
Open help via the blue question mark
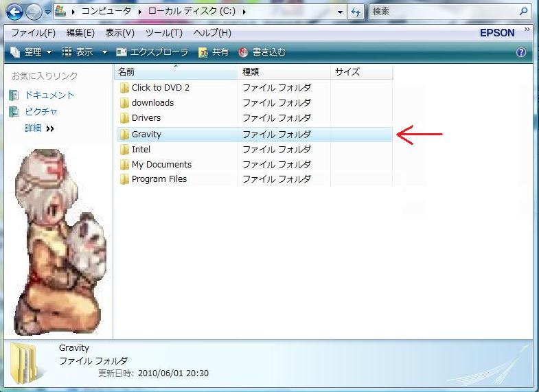521,52
